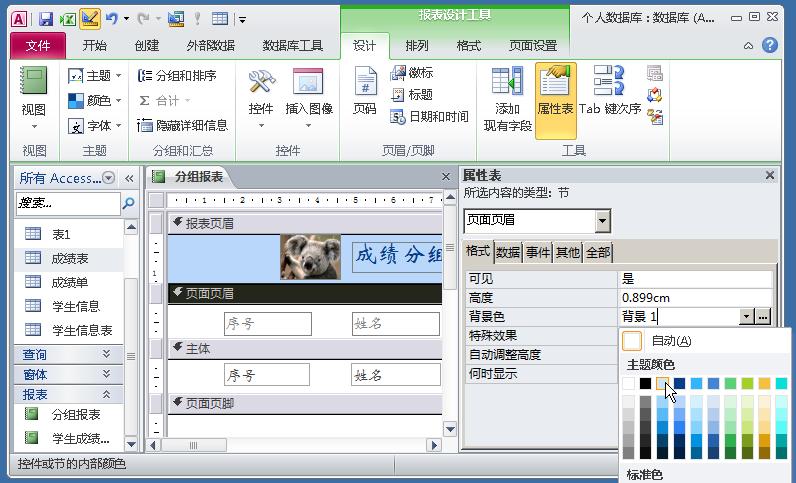Click horizontal scrollbar right arrow in design view
Screen dimensions: 796x483
pos(434,445)
